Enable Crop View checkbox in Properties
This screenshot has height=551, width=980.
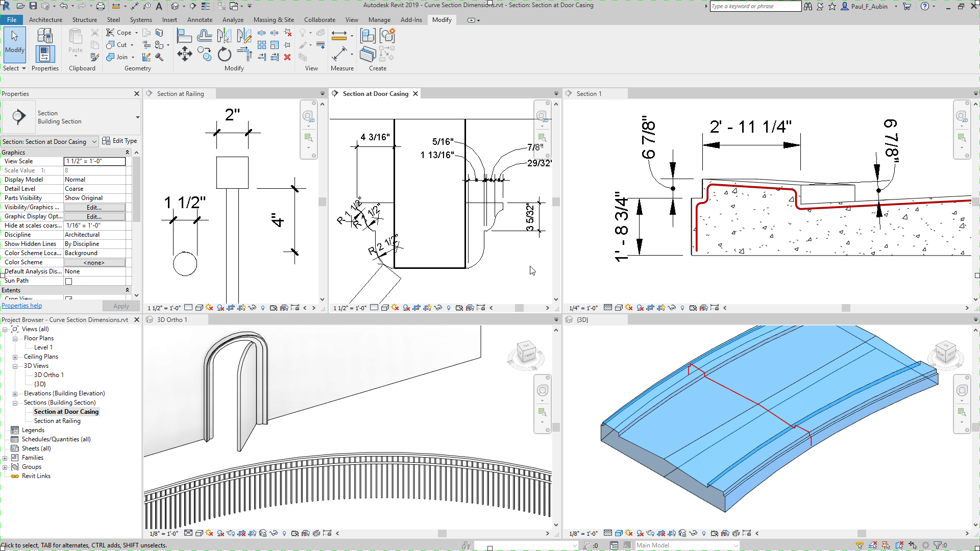[x=69, y=298]
